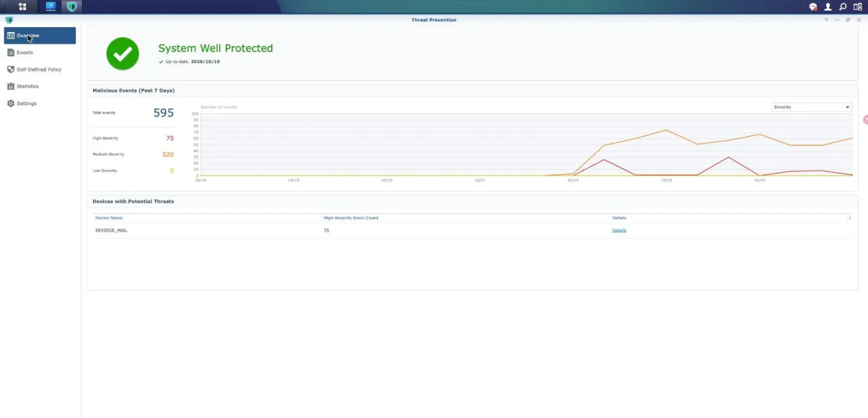This screenshot has height=418, width=868.
Task: Open the Events page
Action: (40, 53)
